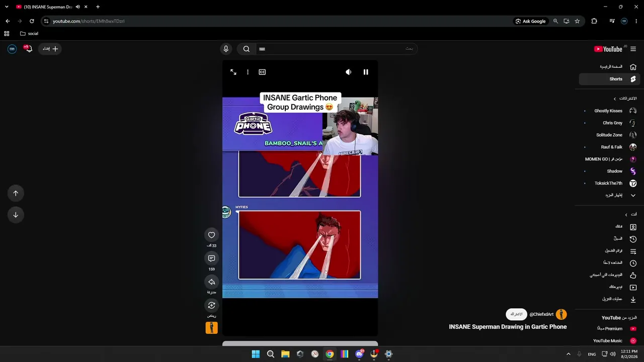View site information in the address bar

(46, 21)
